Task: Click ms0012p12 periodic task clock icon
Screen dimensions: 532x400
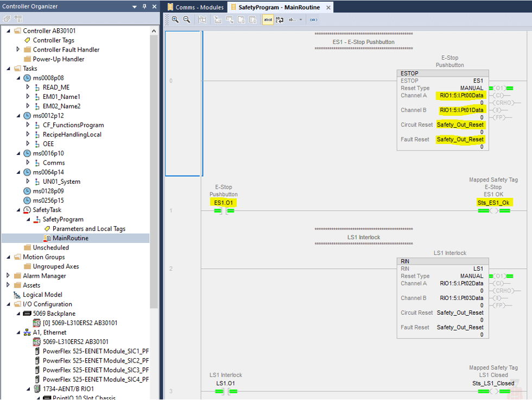Action: coord(27,116)
